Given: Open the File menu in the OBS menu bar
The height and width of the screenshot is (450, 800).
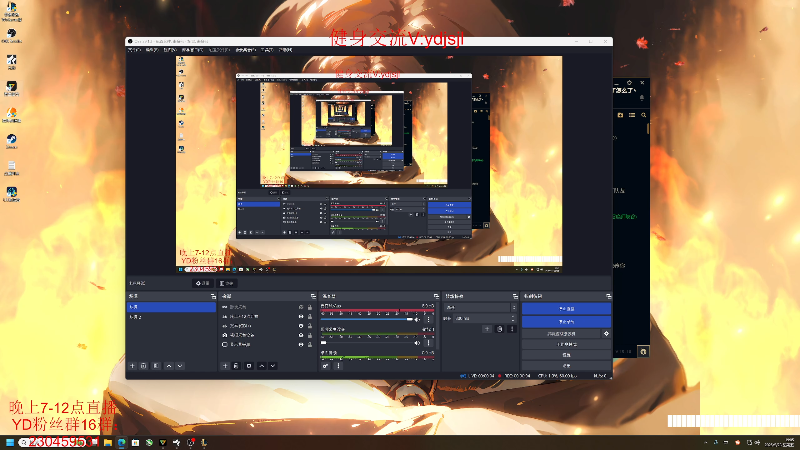Looking at the screenshot, I should [134, 50].
